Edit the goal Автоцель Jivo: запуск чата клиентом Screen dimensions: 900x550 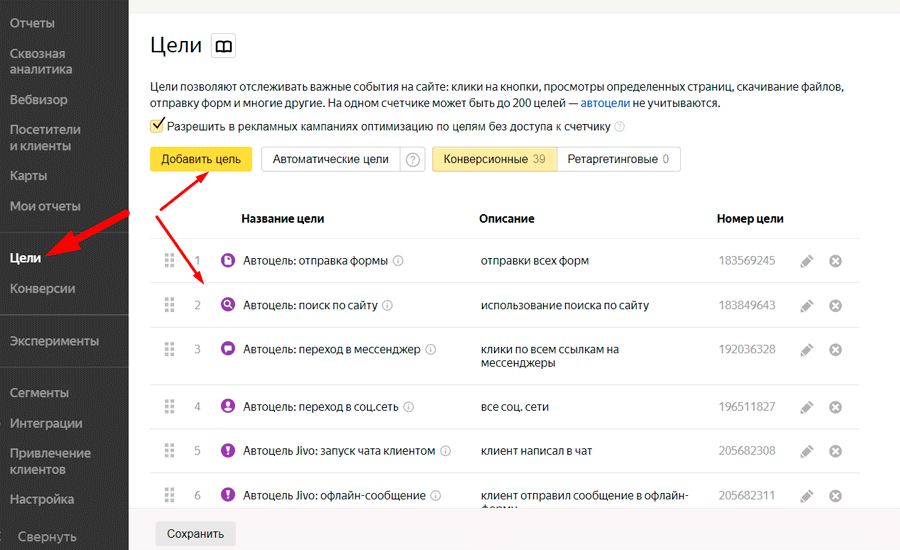click(x=806, y=452)
